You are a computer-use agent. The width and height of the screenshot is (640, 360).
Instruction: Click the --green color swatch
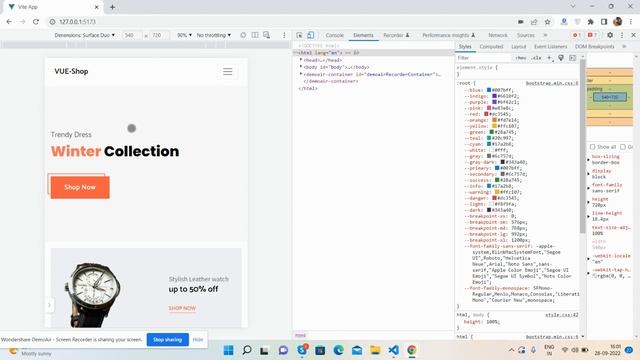[491, 132]
